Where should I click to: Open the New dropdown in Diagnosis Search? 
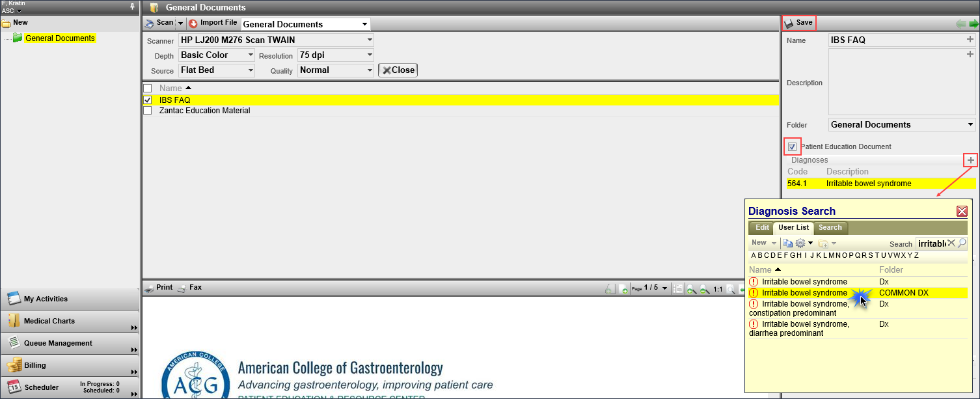point(764,243)
